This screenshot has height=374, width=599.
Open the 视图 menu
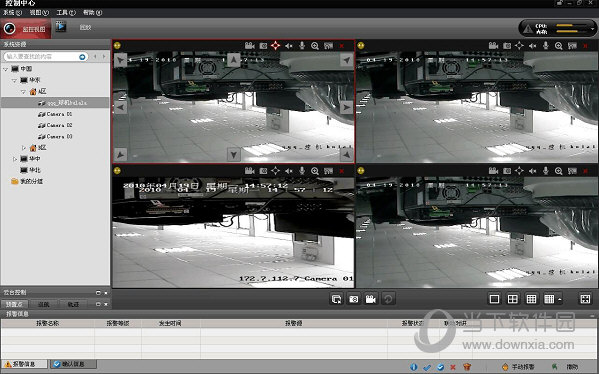pyautogui.click(x=39, y=13)
